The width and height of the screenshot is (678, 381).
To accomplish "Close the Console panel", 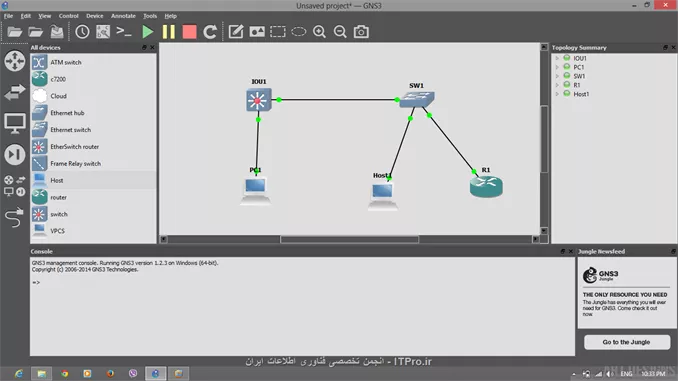I will (570, 251).
